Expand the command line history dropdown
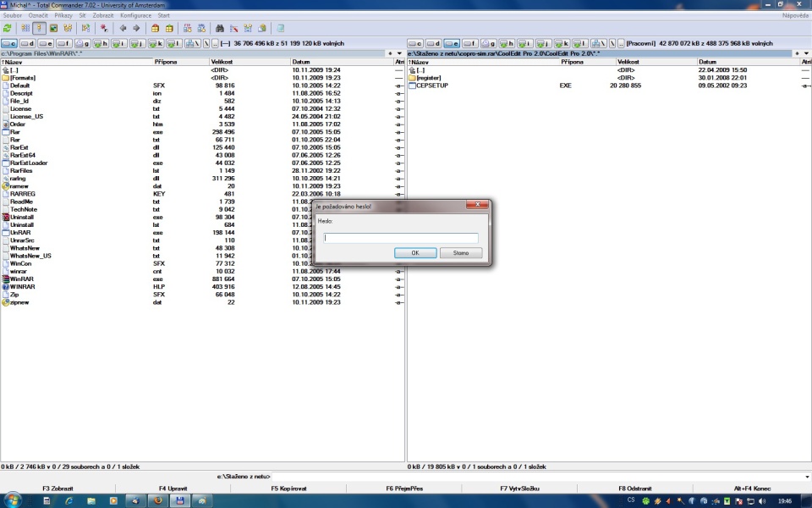Screen dimensions: 812x508 (805, 477)
